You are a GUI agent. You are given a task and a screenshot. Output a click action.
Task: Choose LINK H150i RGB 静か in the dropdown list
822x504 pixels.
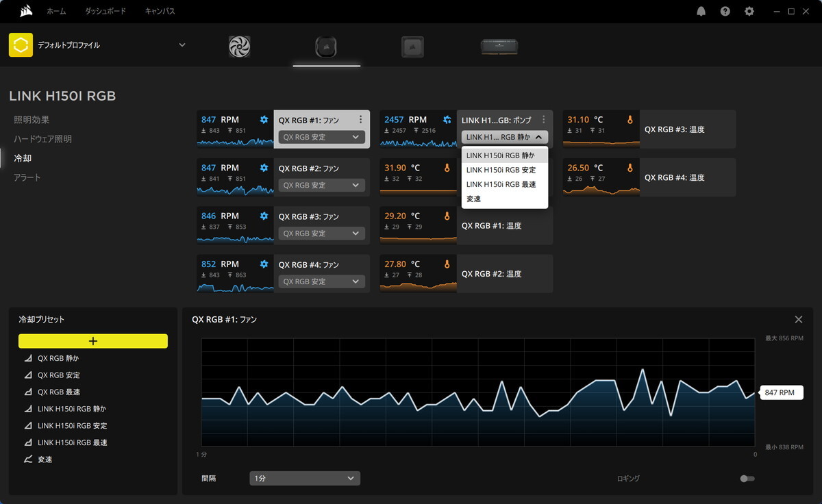[505, 155]
